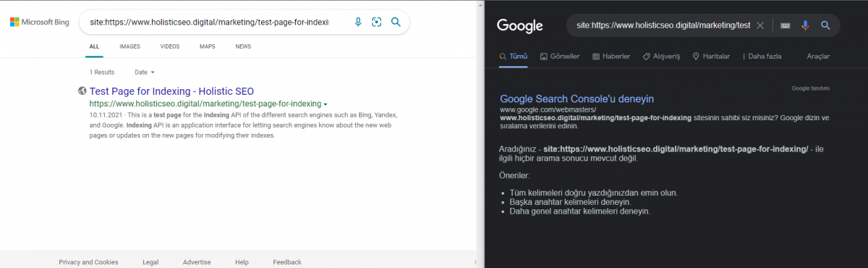Click Bing search magnifier button
868x268 pixels.
coord(396,22)
